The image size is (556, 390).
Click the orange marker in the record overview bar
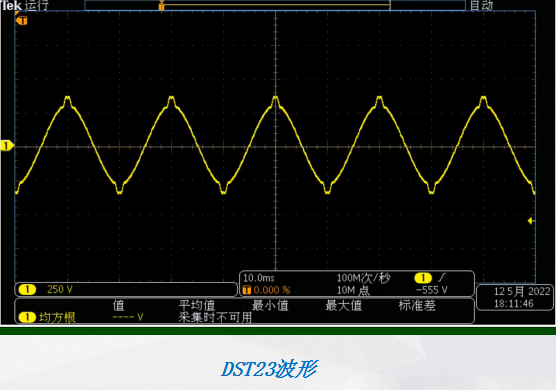click(161, 6)
